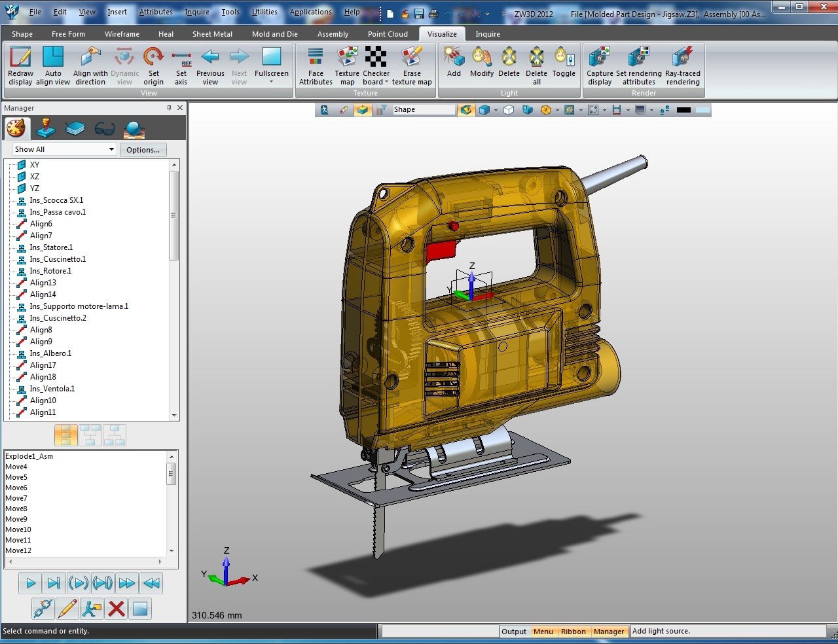
Task: Switch to the Mold and Die ribbon tab
Action: tap(274, 33)
